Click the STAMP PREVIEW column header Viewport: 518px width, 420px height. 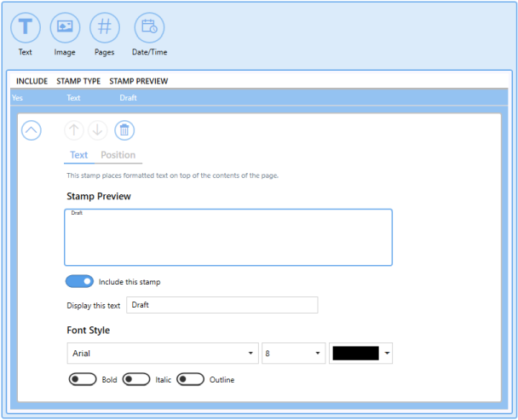point(139,81)
